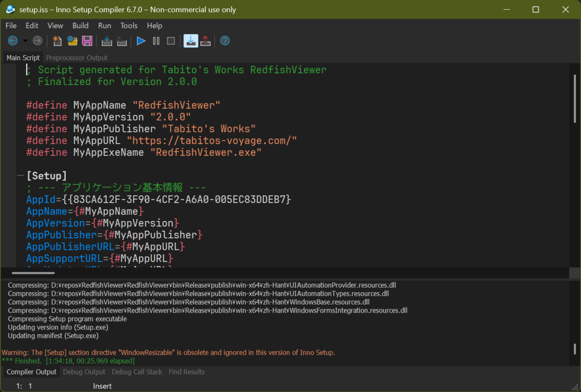
Task: Save the script using floppy disk icon
Action: (x=87, y=41)
